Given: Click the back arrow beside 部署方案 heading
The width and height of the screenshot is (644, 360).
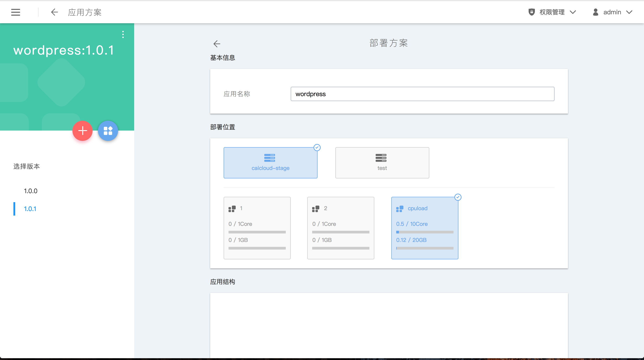Looking at the screenshot, I should (x=217, y=44).
